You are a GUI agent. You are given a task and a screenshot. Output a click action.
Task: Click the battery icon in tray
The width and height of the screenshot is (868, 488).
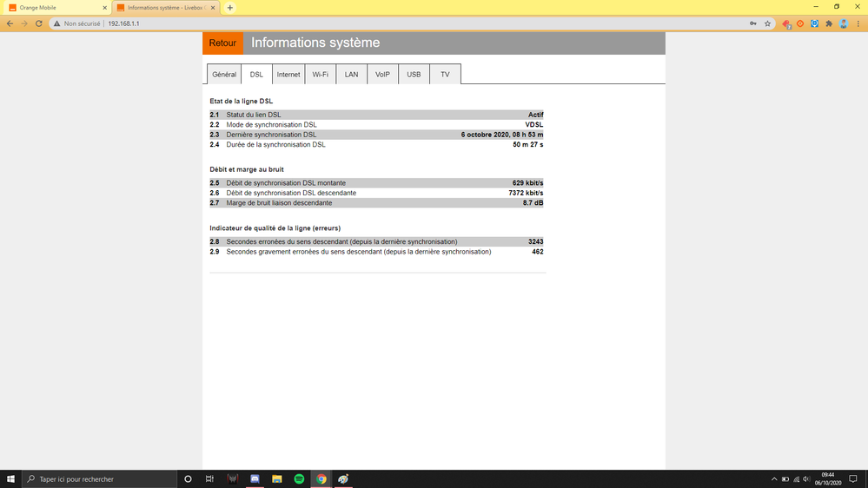coord(785,479)
